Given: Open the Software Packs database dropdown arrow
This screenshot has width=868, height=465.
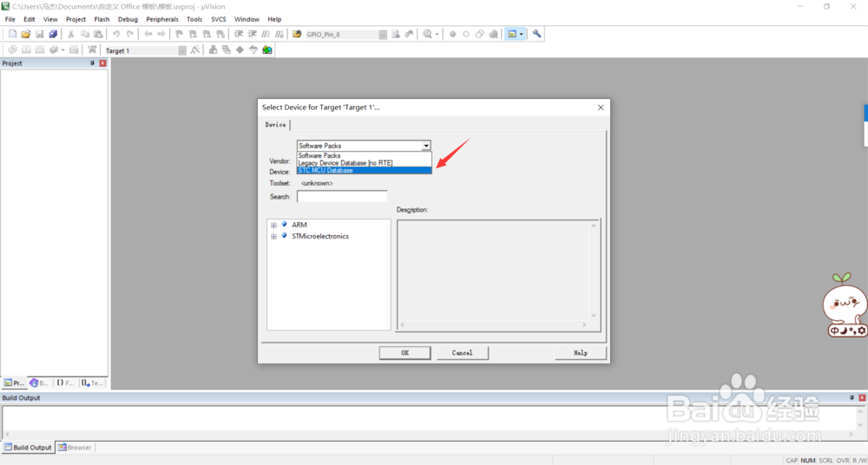Looking at the screenshot, I should coord(425,146).
